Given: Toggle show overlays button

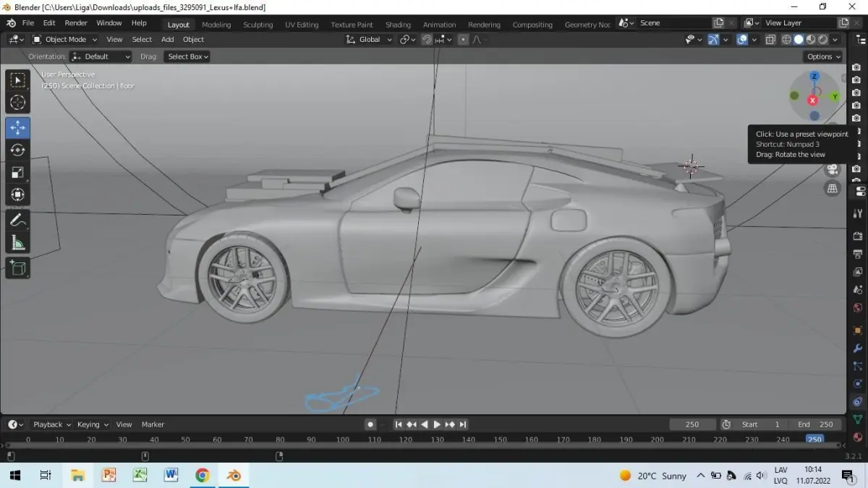Looking at the screenshot, I should coord(742,40).
